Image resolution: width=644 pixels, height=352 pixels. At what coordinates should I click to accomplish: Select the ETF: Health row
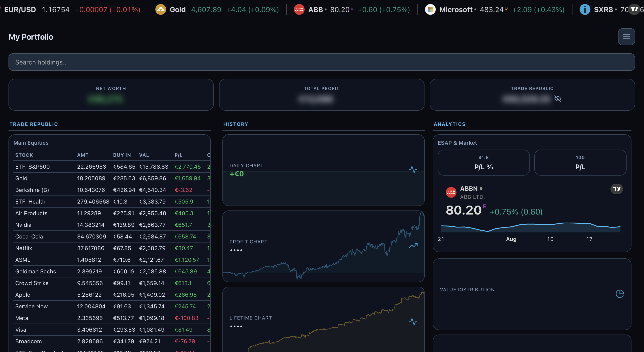(x=112, y=202)
